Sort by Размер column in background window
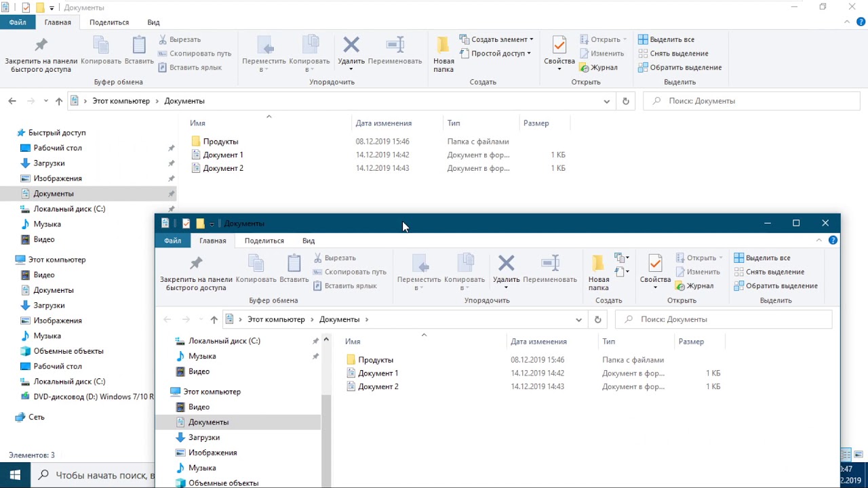The height and width of the screenshot is (488, 868). tap(545, 123)
